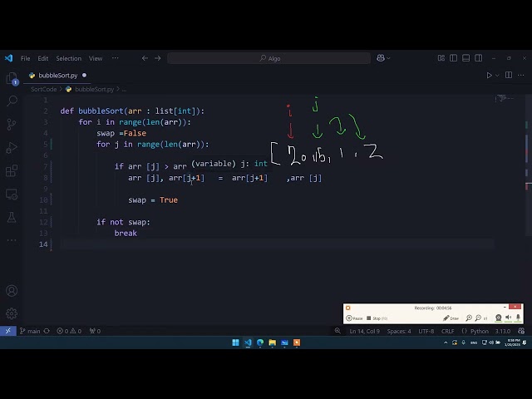The width and height of the screenshot is (532, 399).
Task: Click the unsaved dot on bubbleSort.py tab
Action: click(84, 76)
